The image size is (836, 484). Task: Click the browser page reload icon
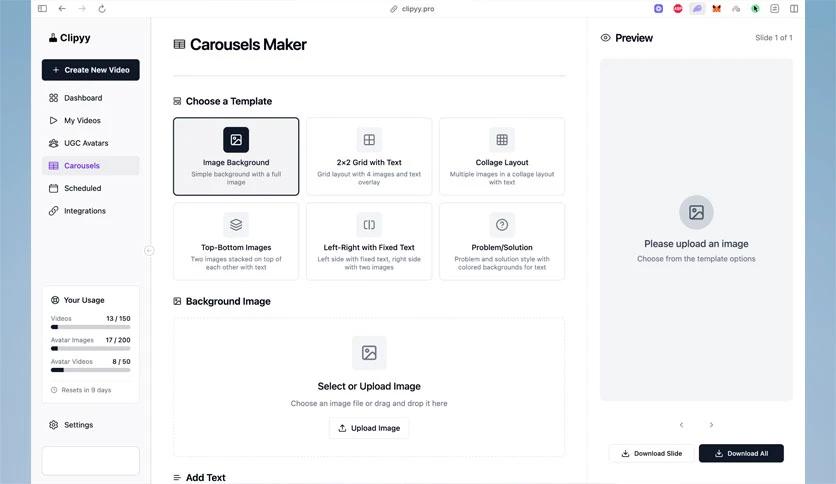pyautogui.click(x=102, y=9)
